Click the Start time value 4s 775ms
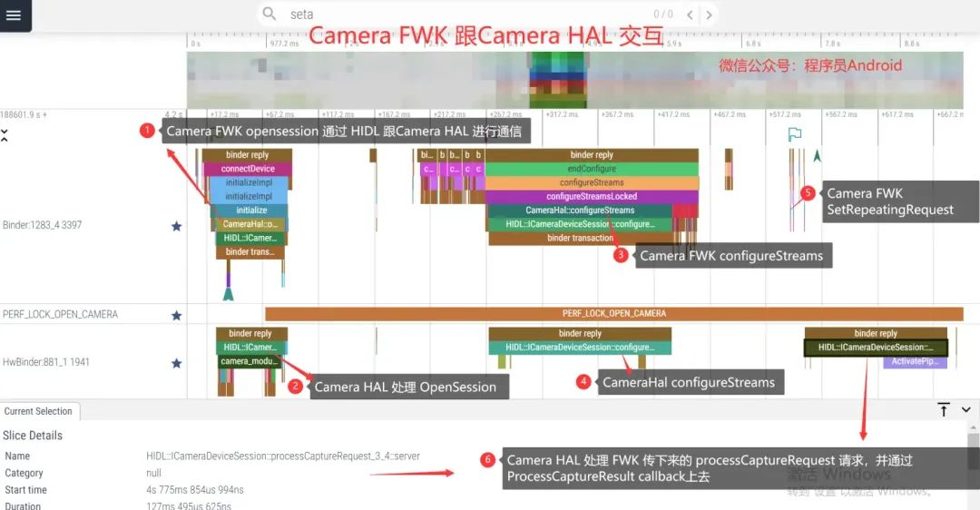The height and width of the screenshot is (510, 980). 195,490
